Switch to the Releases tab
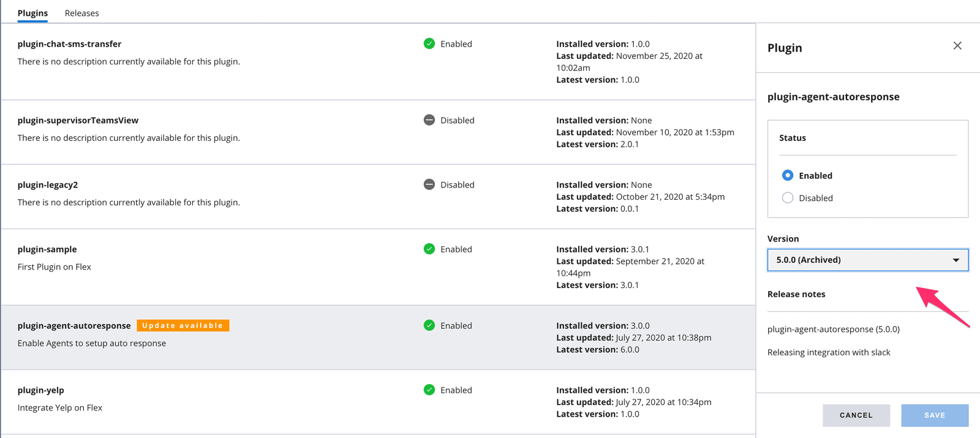Viewport: 980px width, 438px height. click(x=81, y=13)
